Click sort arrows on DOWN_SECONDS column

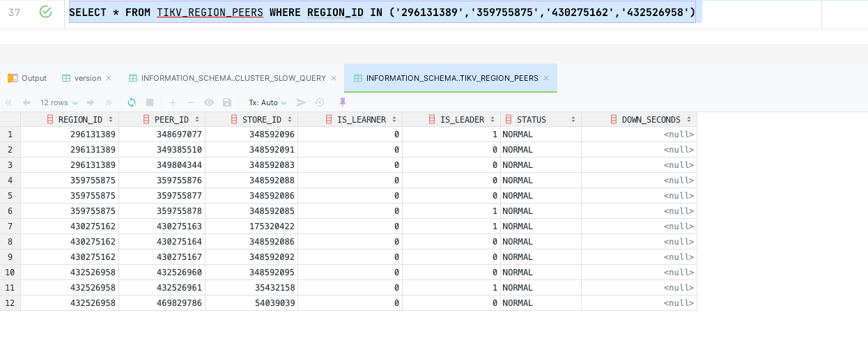[x=689, y=120]
